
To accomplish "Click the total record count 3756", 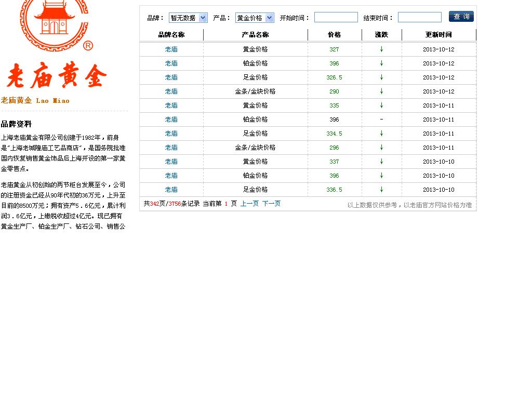I will pos(175,204).
